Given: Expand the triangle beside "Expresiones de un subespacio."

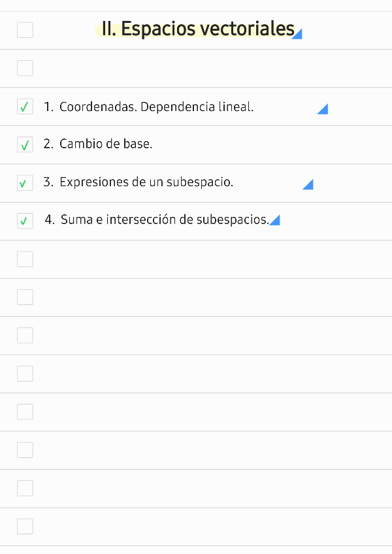Looking at the screenshot, I should 308,185.
